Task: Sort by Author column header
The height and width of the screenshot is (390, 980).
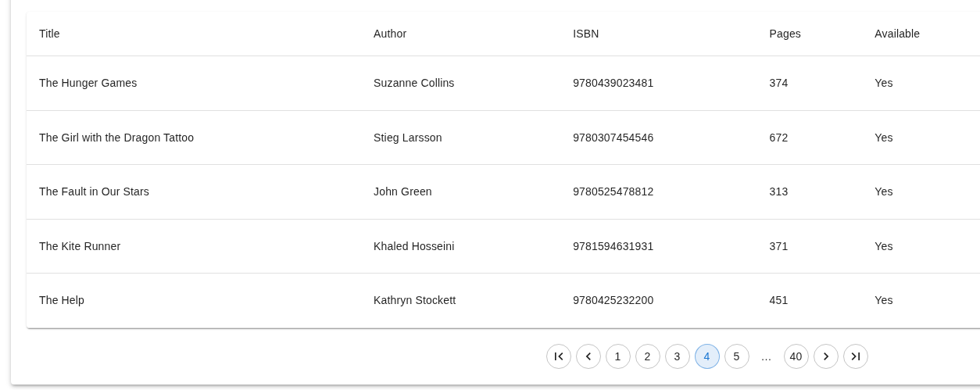Action: click(x=390, y=34)
